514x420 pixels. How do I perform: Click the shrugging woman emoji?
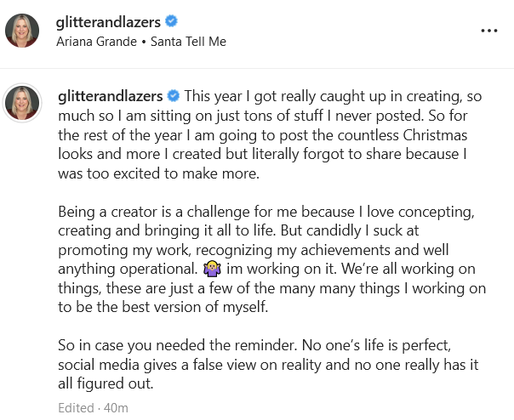[212, 269]
